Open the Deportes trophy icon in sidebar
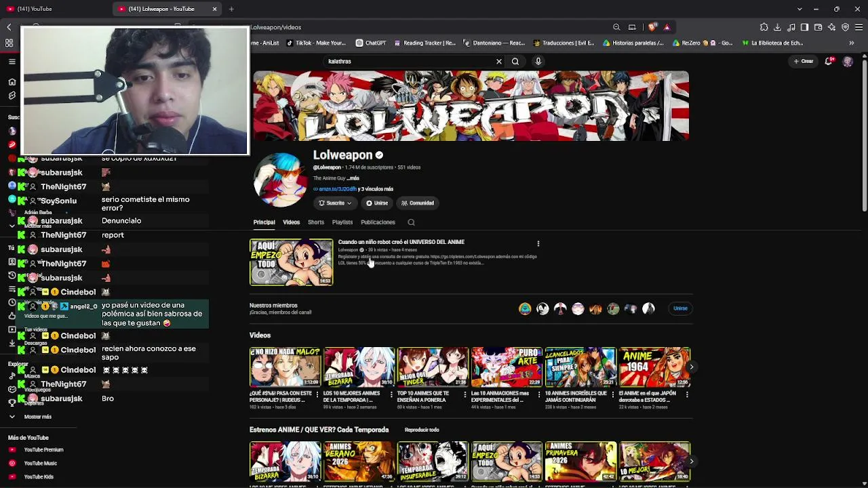Image resolution: width=868 pixels, height=488 pixels. click(x=12, y=403)
